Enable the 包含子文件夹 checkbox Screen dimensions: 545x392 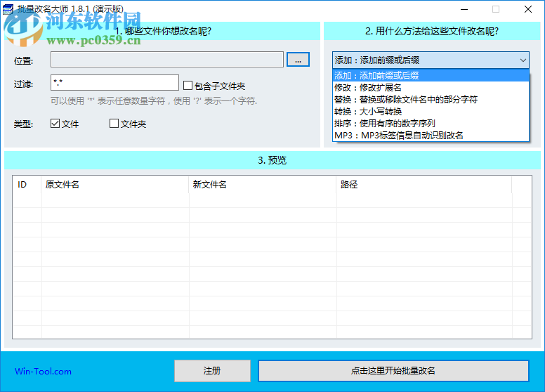click(188, 85)
